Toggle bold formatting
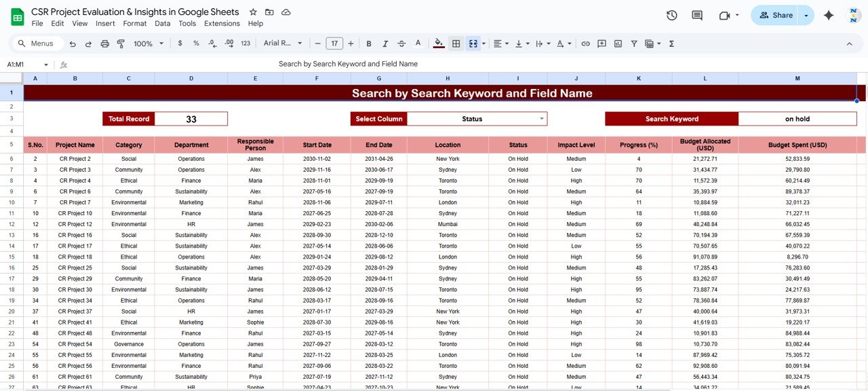This screenshot has width=868, height=391. pyautogui.click(x=369, y=43)
